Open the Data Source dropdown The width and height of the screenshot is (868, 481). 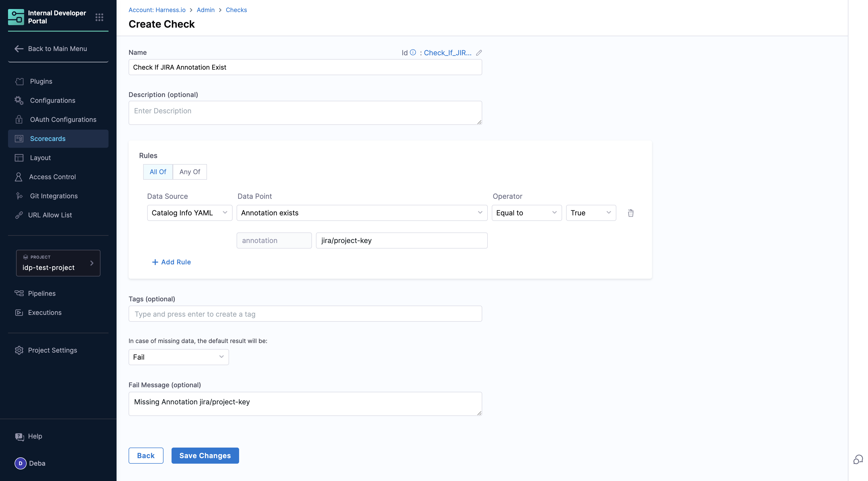[189, 213]
